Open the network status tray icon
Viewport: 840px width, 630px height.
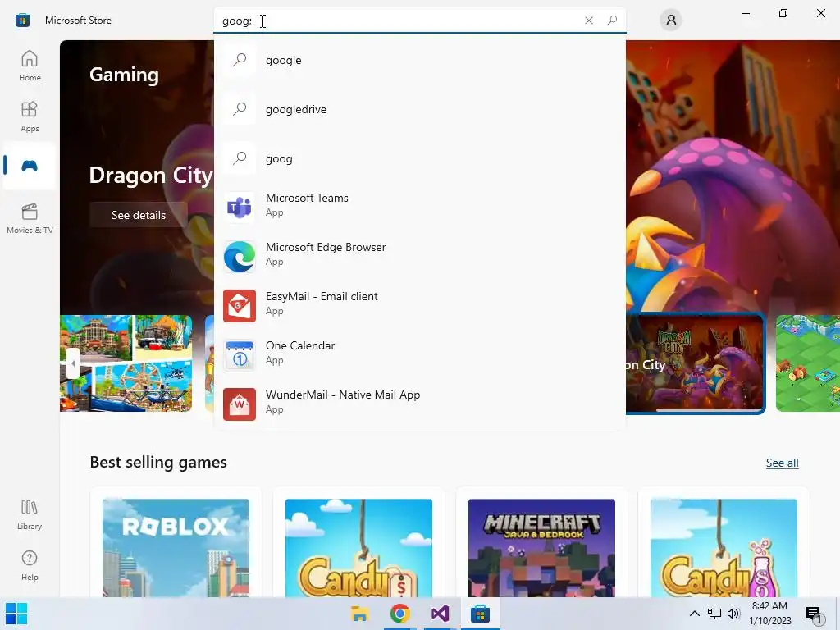(714, 614)
